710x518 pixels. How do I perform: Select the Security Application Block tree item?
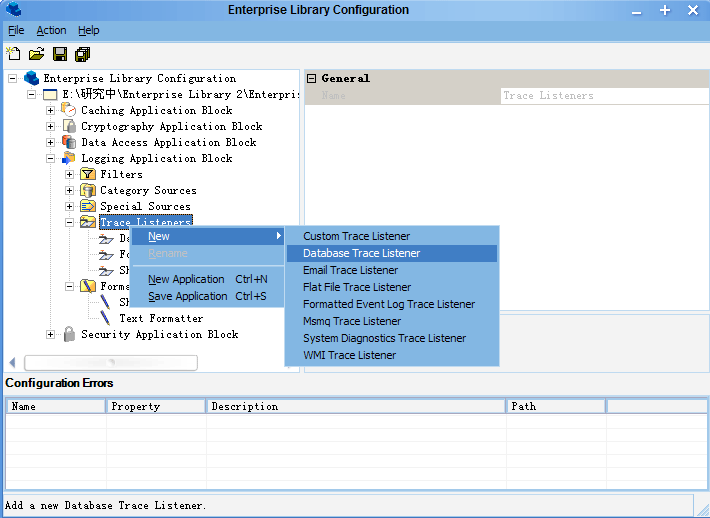tap(160, 334)
